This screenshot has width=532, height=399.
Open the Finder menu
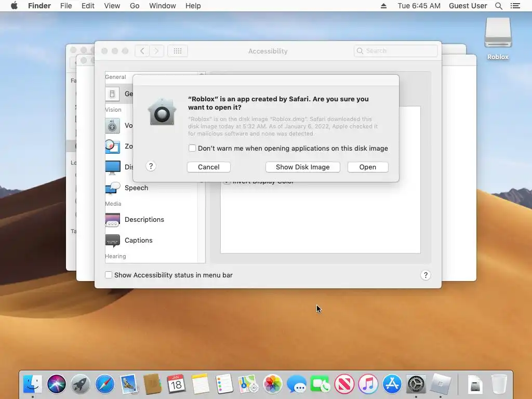tap(39, 6)
